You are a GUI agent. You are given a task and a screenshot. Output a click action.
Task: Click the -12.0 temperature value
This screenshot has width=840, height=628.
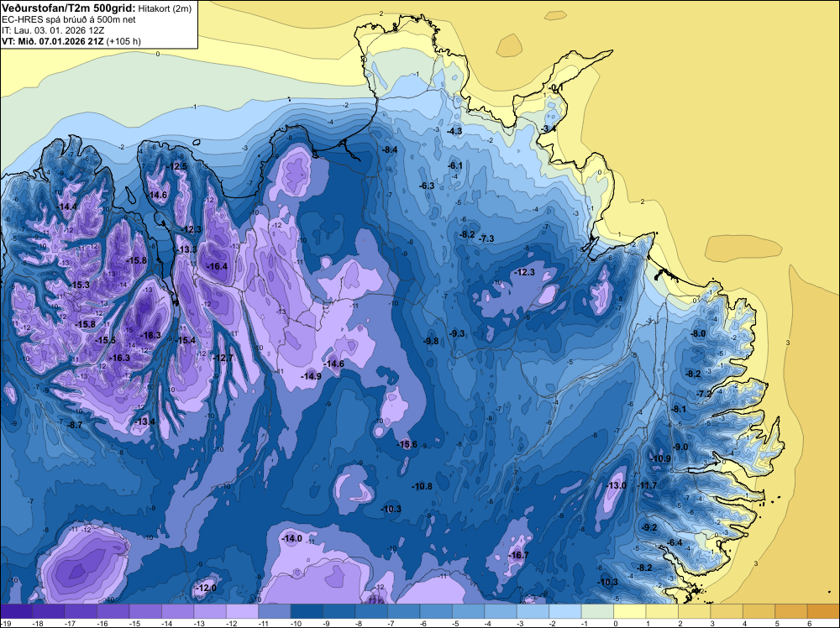pyautogui.click(x=207, y=588)
